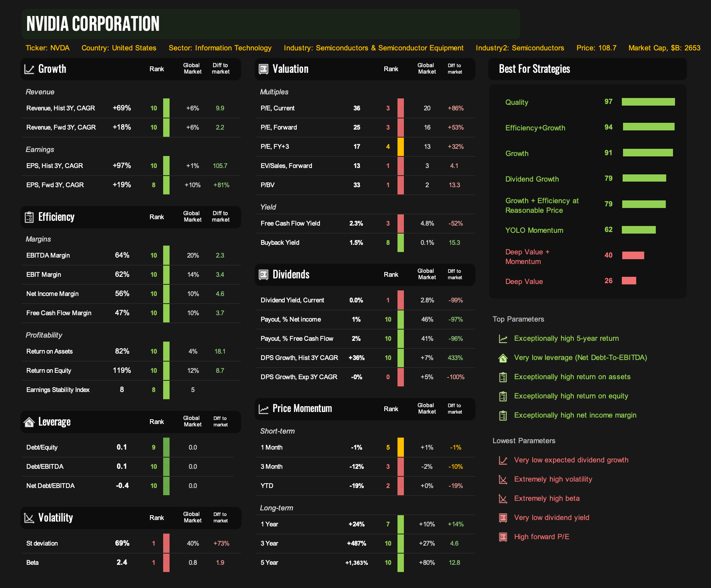Click the EBITDA Margin value 64%

(122, 255)
